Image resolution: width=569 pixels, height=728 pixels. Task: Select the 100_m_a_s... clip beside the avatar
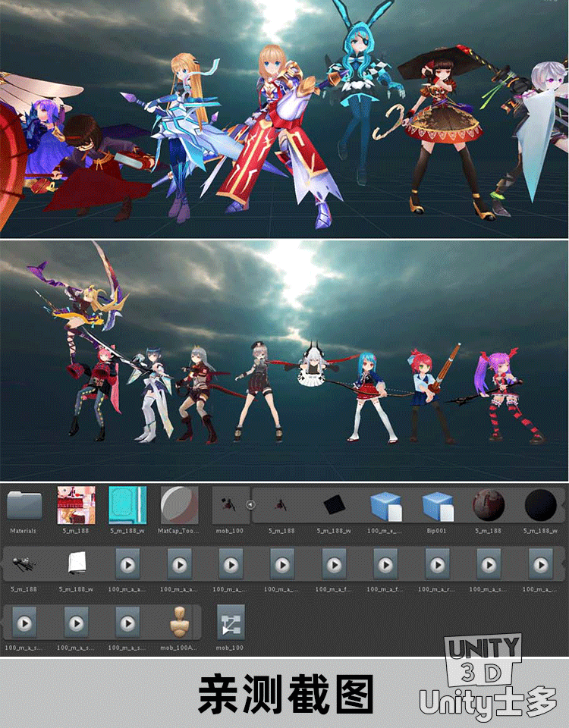tap(127, 622)
